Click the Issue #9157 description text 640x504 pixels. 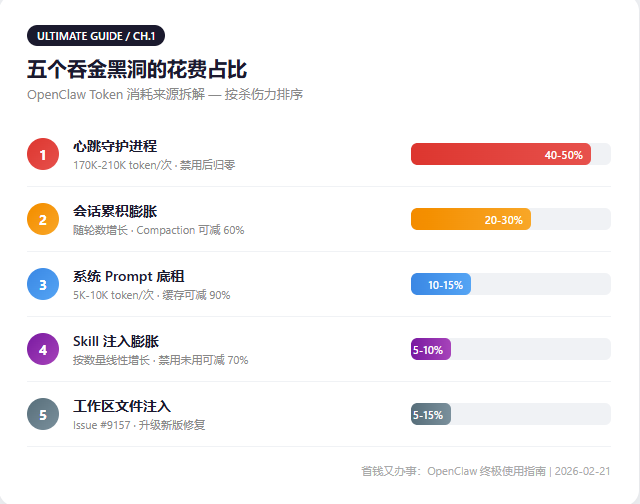(139, 425)
